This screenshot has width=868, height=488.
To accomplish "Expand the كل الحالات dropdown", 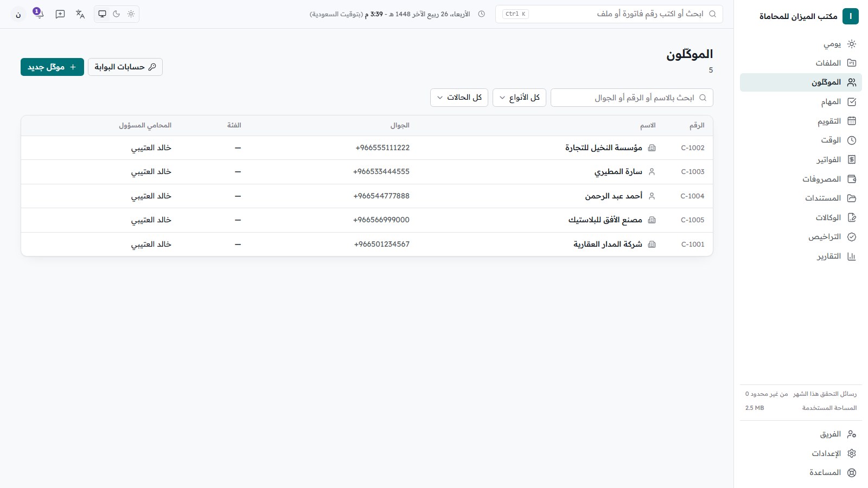I will (x=459, y=98).
